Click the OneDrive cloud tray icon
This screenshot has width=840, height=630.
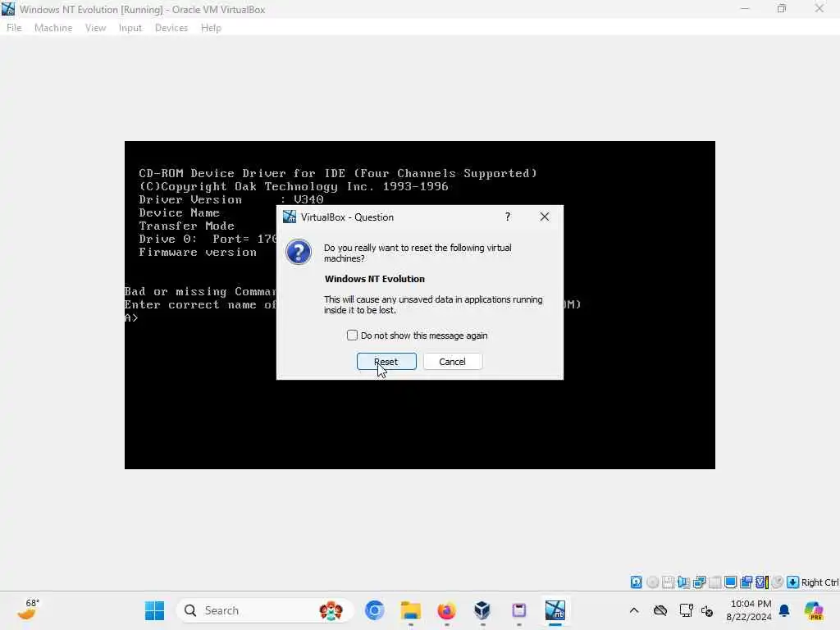click(660, 610)
